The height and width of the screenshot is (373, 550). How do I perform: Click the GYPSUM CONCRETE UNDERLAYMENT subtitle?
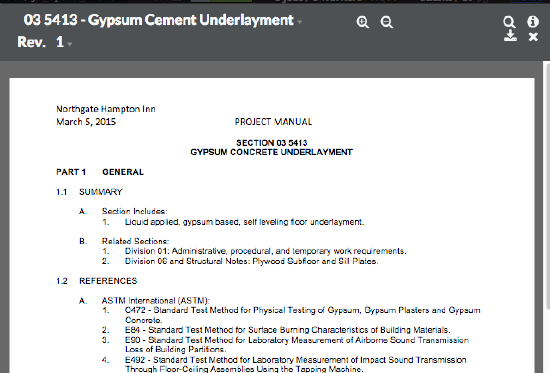pyautogui.click(x=271, y=152)
